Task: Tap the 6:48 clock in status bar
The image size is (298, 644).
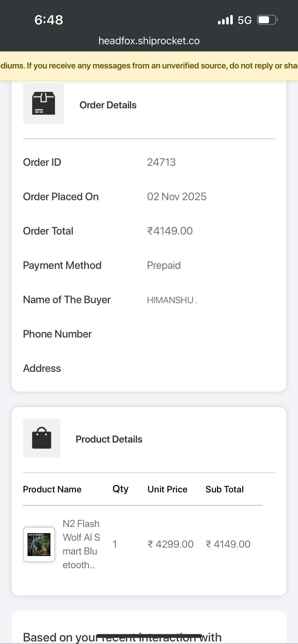Action: (49, 20)
